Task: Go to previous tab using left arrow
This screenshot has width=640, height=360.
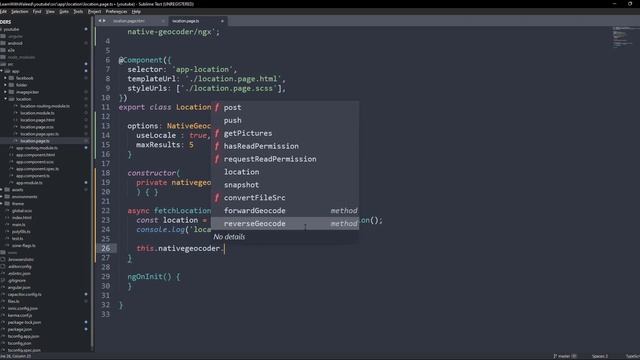Action: point(100,21)
